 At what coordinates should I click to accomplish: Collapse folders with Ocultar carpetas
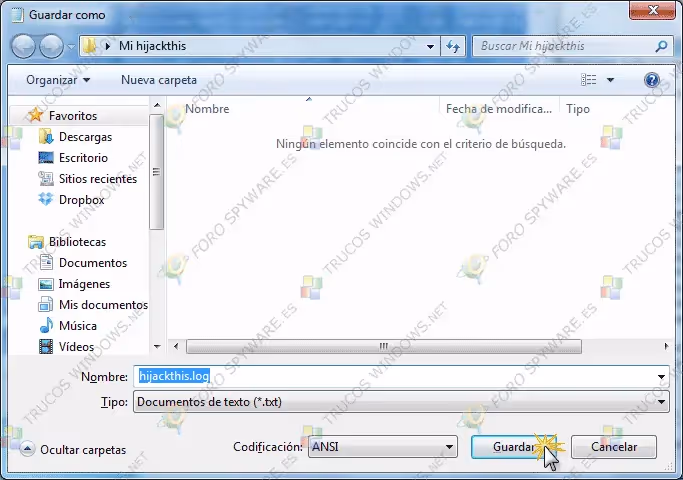[73, 450]
